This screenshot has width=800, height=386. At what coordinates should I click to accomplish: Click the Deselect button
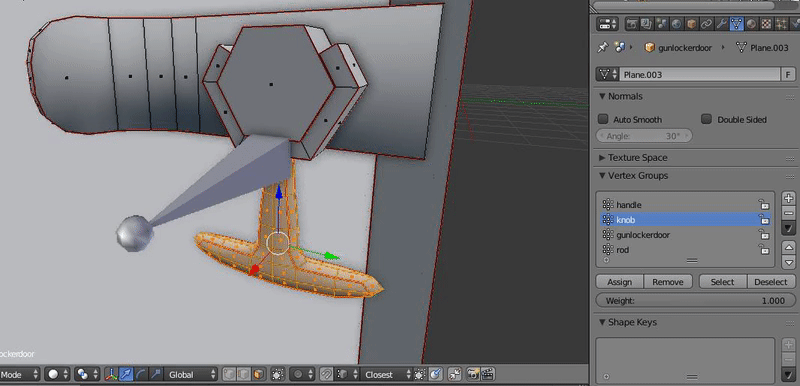(x=771, y=282)
